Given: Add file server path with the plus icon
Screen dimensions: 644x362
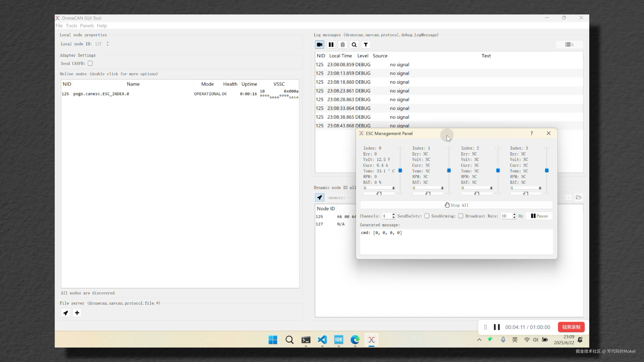Looking at the screenshot, I should tap(77, 313).
